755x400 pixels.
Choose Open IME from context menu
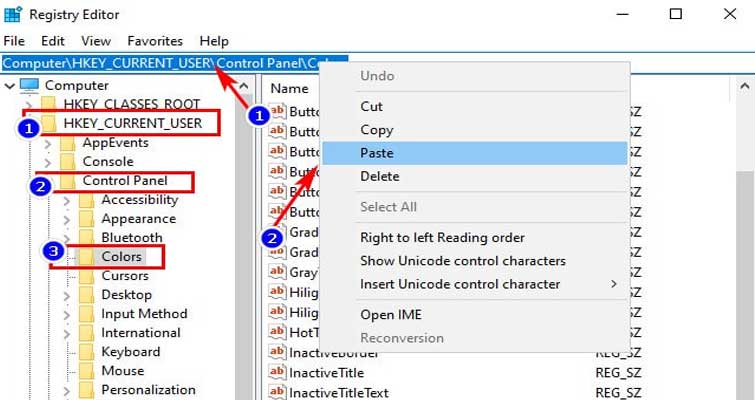coord(474,315)
